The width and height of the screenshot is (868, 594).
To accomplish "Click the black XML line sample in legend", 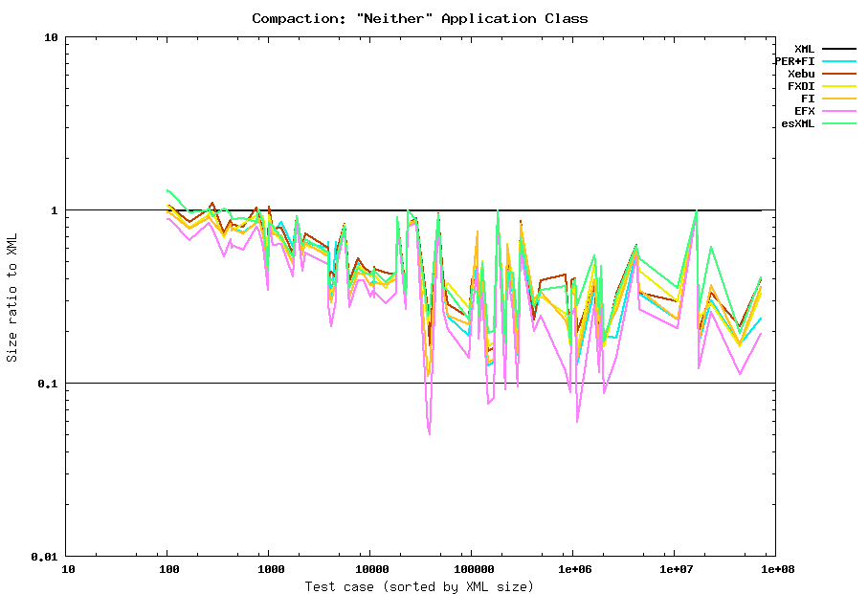I will (x=839, y=49).
